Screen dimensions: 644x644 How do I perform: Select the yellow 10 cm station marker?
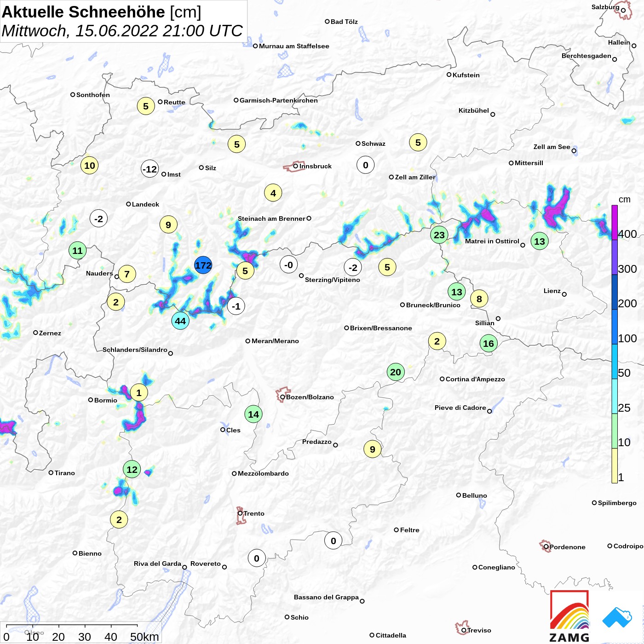coord(90,166)
